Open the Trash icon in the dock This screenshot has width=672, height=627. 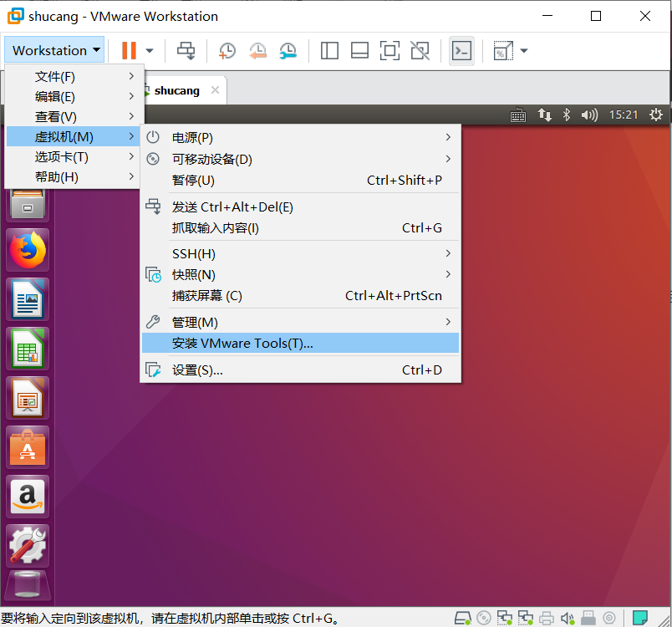point(28,585)
